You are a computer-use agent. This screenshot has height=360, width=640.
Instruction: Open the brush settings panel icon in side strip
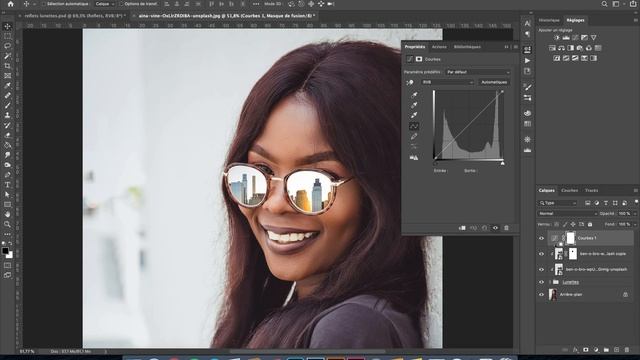tap(527, 87)
